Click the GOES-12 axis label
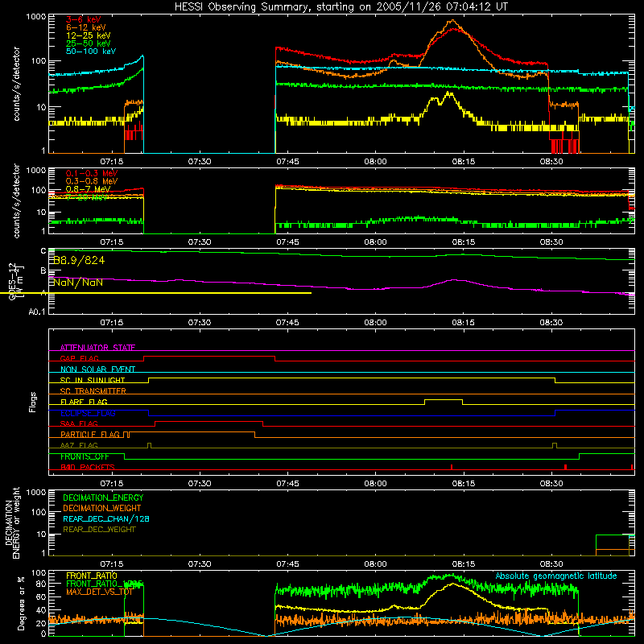Image resolution: width=644 pixels, height=644 pixels. click(x=12, y=281)
